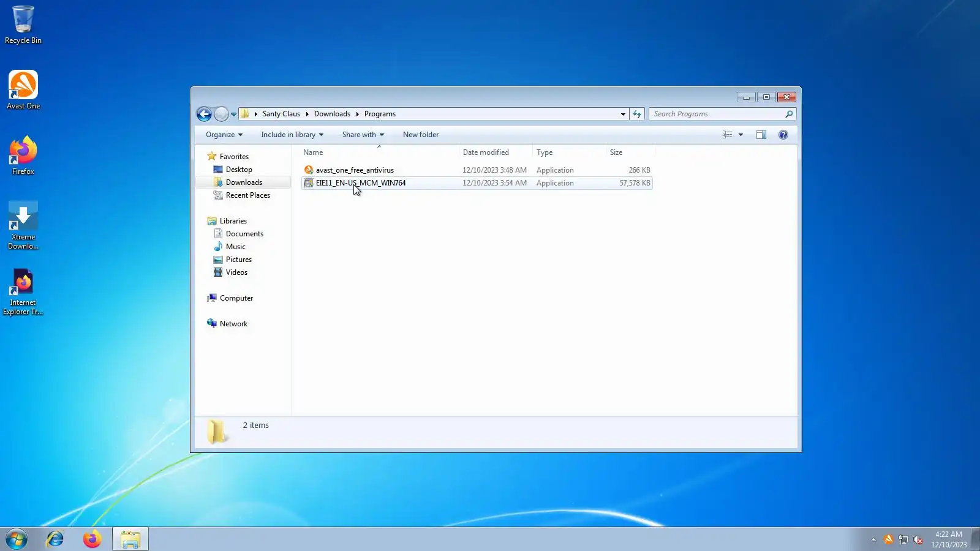
Task: Click the Avast tray icon
Action: (x=888, y=539)
